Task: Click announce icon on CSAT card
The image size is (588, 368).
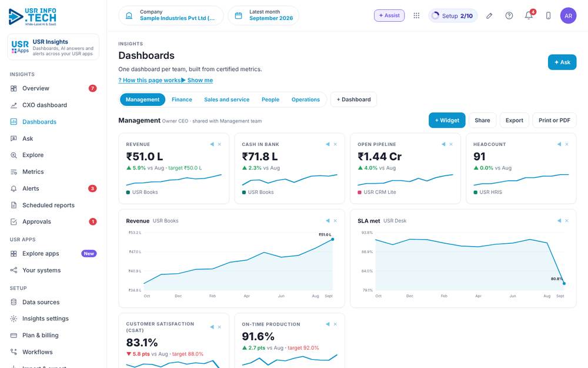Action: pos(212,327)
